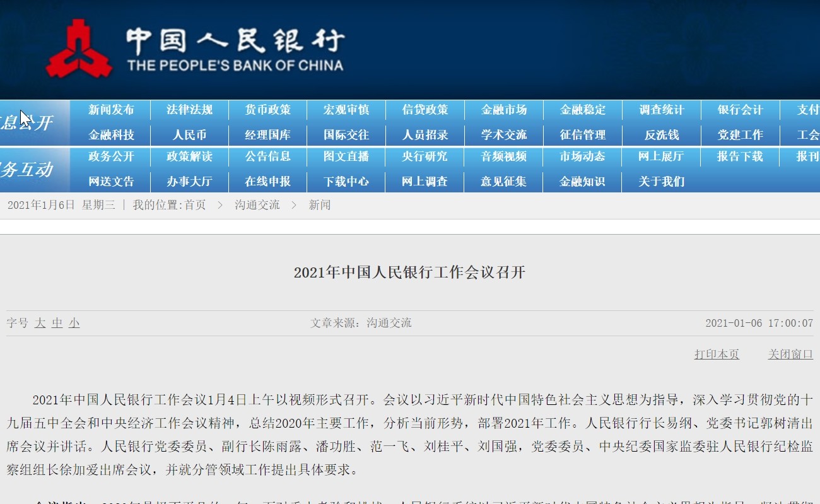Click the People's Bank of China logo
This screenshot has width=820, height=504.
(194, 48)
